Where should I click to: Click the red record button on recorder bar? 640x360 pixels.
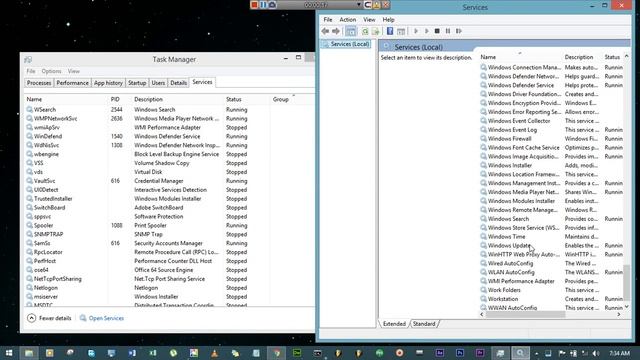point(254,4)
